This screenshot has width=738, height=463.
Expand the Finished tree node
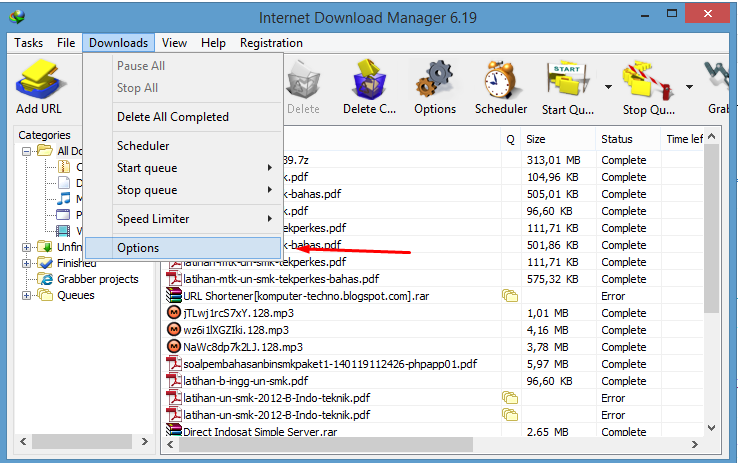(27, 263)
